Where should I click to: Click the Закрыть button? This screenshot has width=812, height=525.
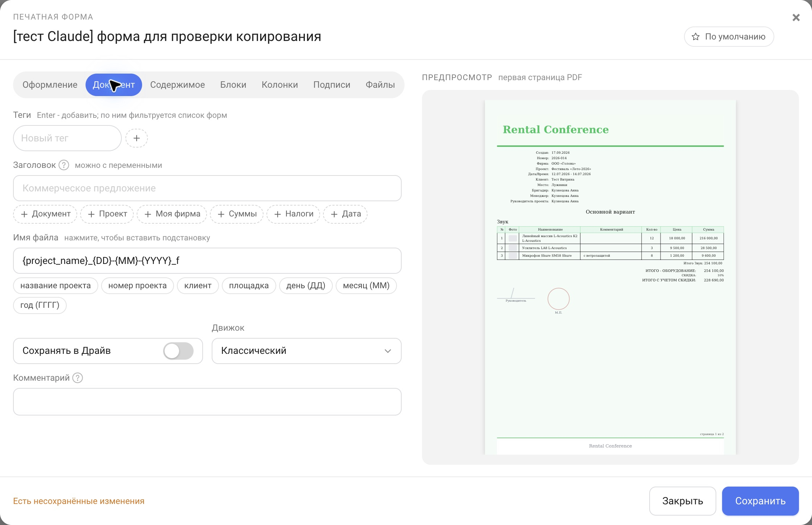tap(683, 501)
